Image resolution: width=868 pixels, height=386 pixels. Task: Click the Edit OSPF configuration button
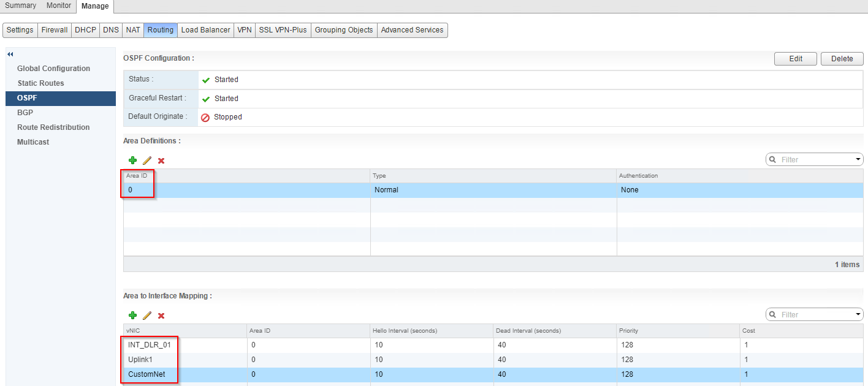796,59
